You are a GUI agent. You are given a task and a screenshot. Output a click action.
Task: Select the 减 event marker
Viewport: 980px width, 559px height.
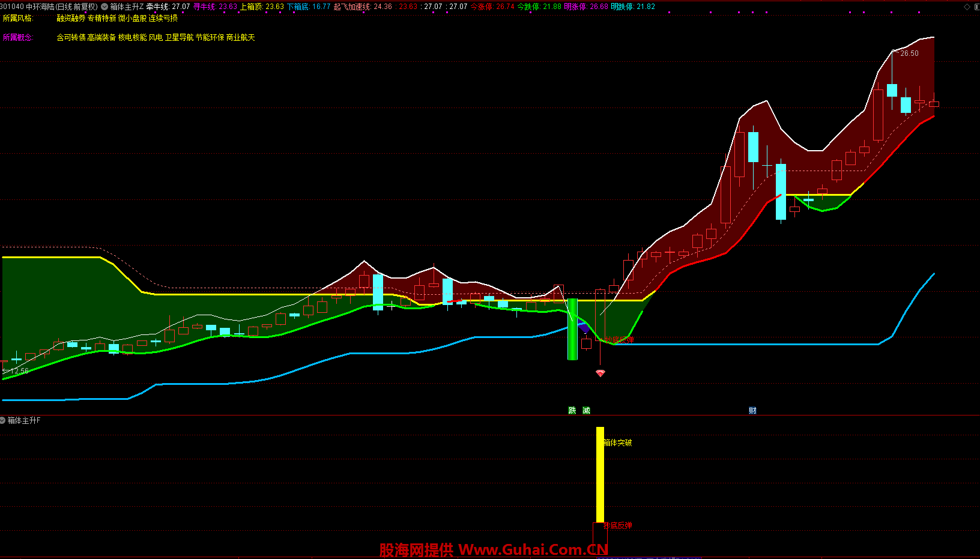point(587,410)
